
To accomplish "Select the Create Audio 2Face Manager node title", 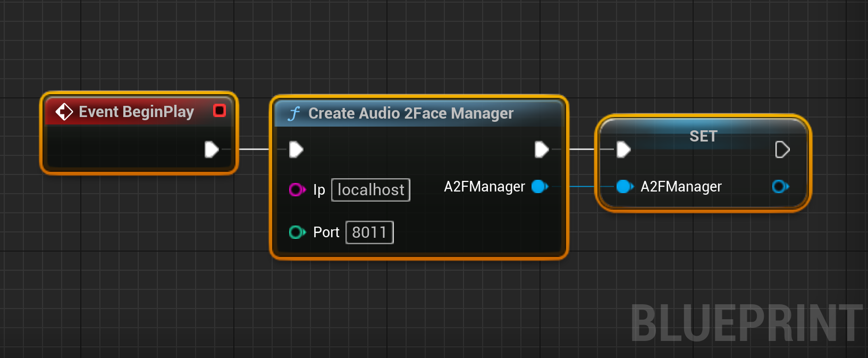I will [411, 113].
